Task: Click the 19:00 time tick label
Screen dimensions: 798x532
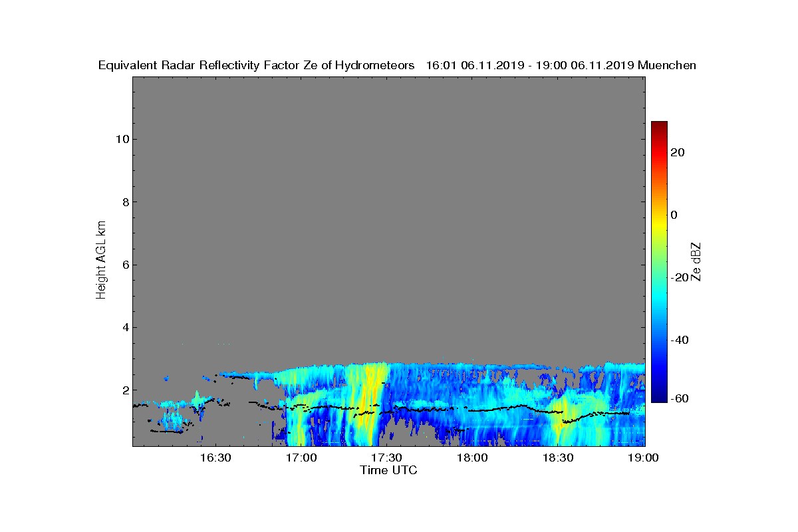Action: 643,458
